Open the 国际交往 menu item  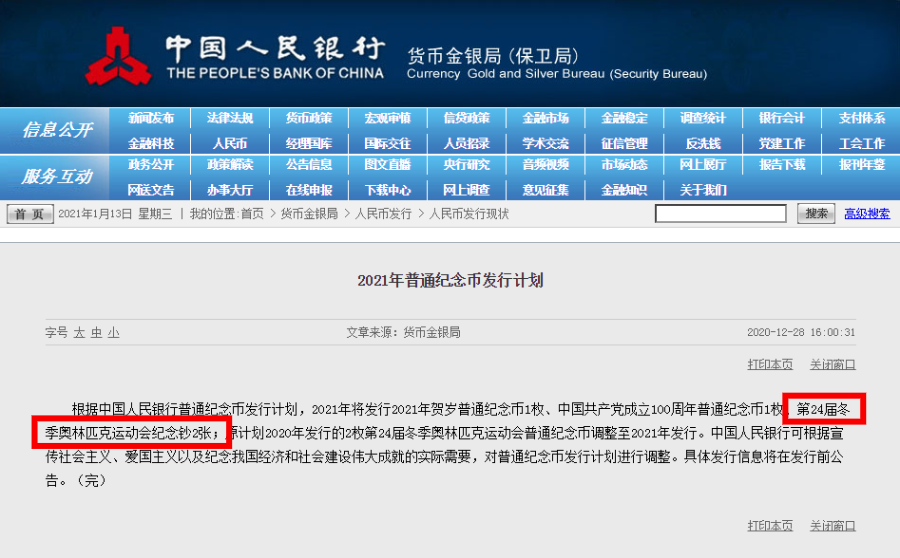387,143
